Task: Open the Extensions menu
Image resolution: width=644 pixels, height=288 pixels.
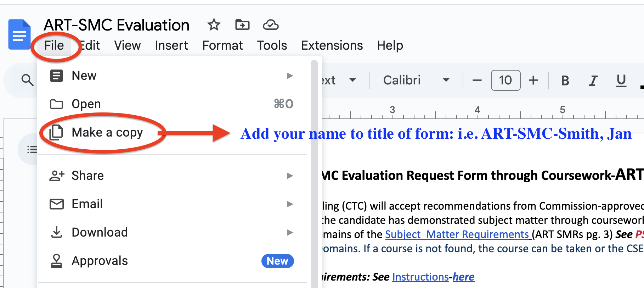Action: (332, 45)
